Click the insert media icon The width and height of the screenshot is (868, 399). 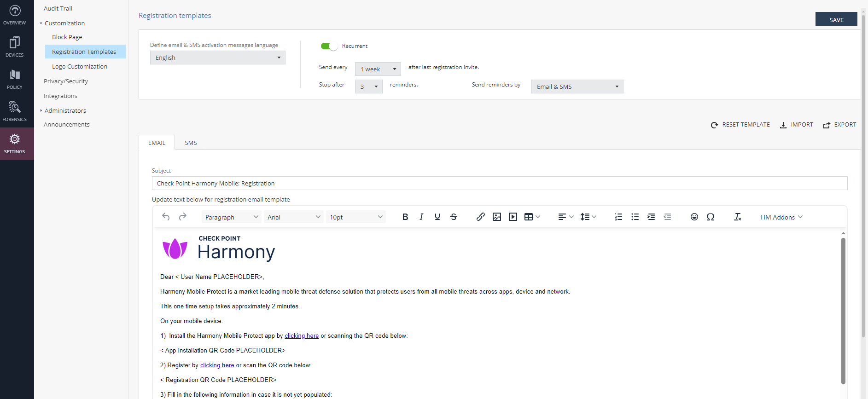click(513, 217)
